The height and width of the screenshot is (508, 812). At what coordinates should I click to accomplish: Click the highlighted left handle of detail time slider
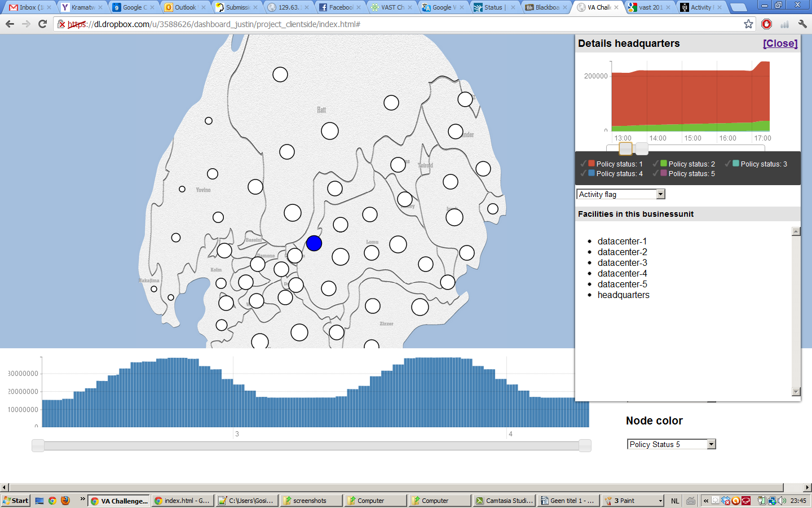[x=625, y=148]
